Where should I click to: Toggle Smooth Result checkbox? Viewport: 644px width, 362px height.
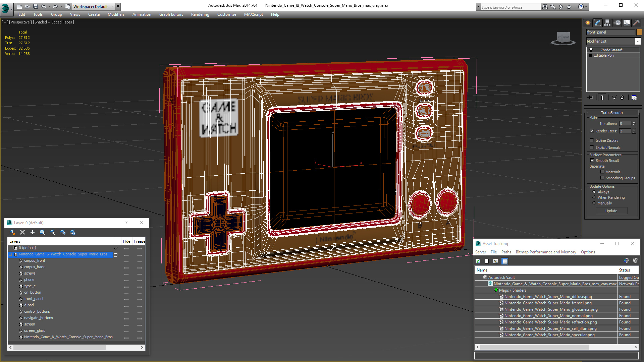pos(592,161)
